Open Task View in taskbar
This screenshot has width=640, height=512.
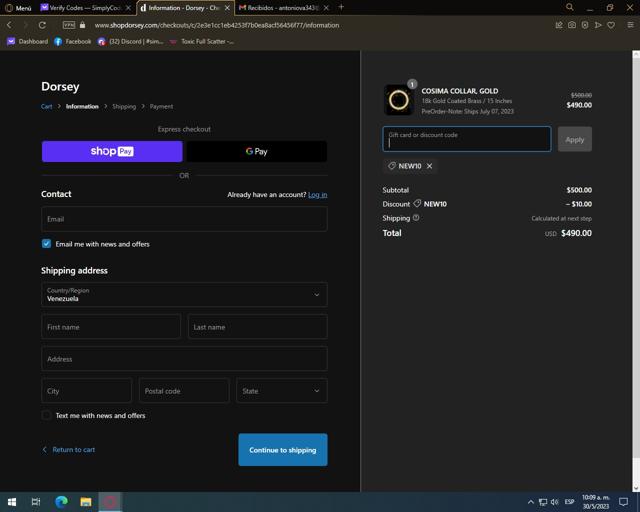[x=36, y=502]
